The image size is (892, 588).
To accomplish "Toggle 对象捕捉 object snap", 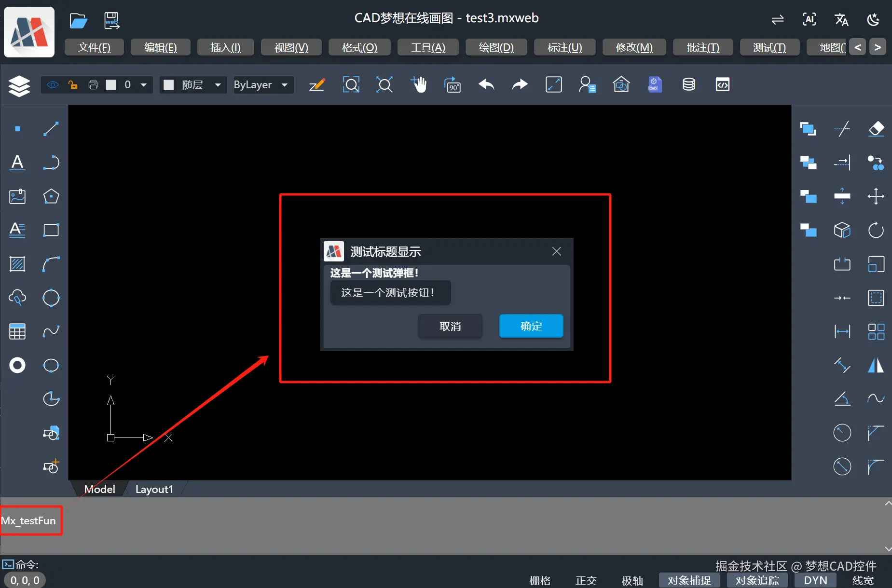I will coord(689,580).
